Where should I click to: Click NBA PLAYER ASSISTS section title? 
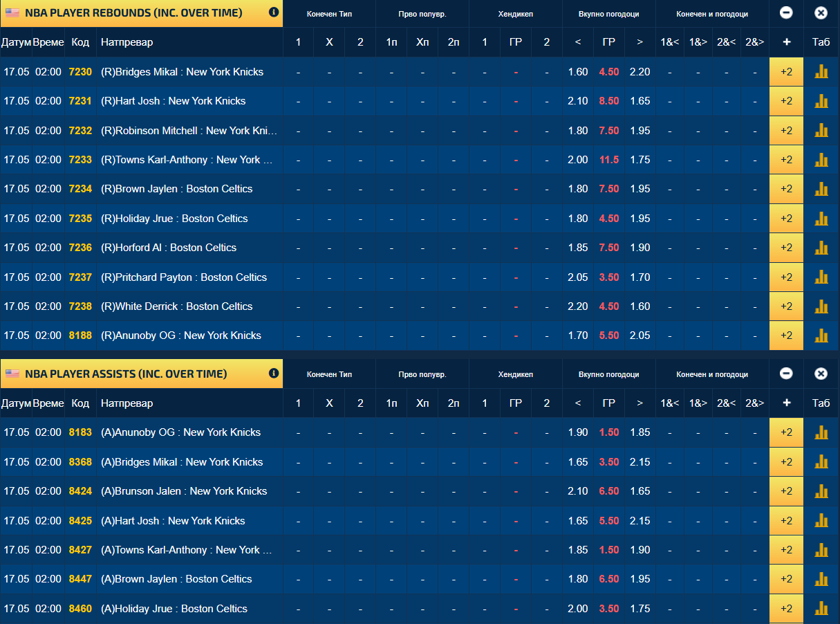coord(126,374)
